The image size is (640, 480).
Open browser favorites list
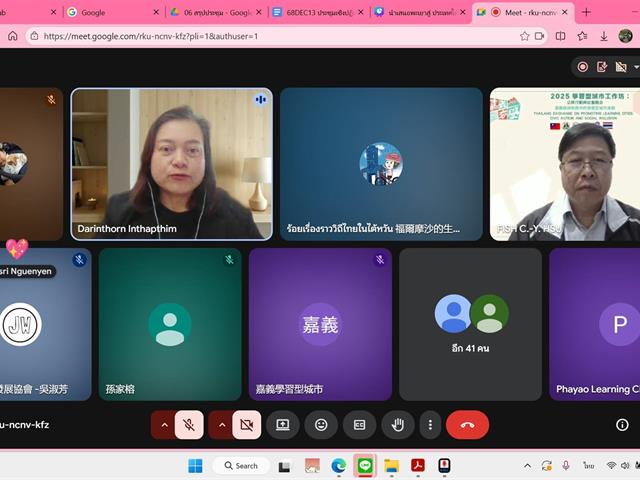[x=582, y=36]
